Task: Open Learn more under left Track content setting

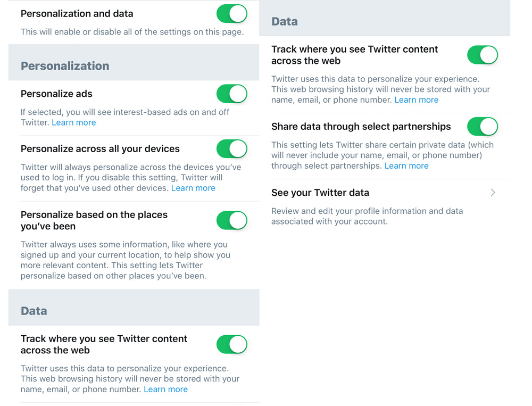Action: point(165,389)
